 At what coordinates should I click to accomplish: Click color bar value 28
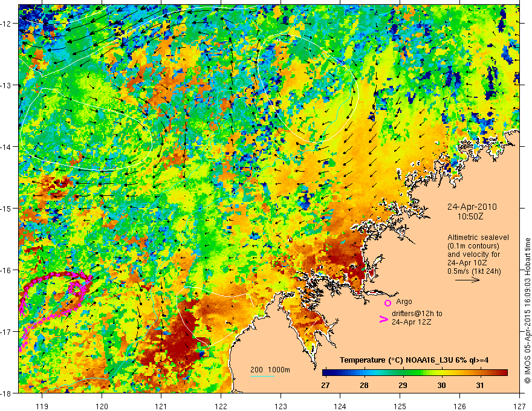tap(364, 385)
